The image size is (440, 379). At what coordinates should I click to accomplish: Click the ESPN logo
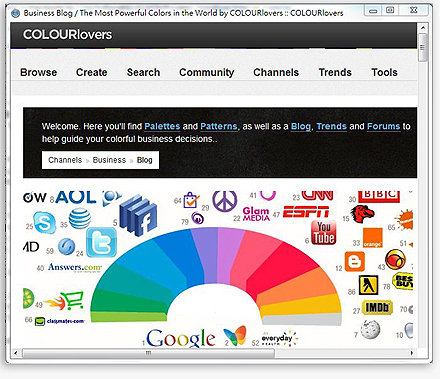point(306,212)
